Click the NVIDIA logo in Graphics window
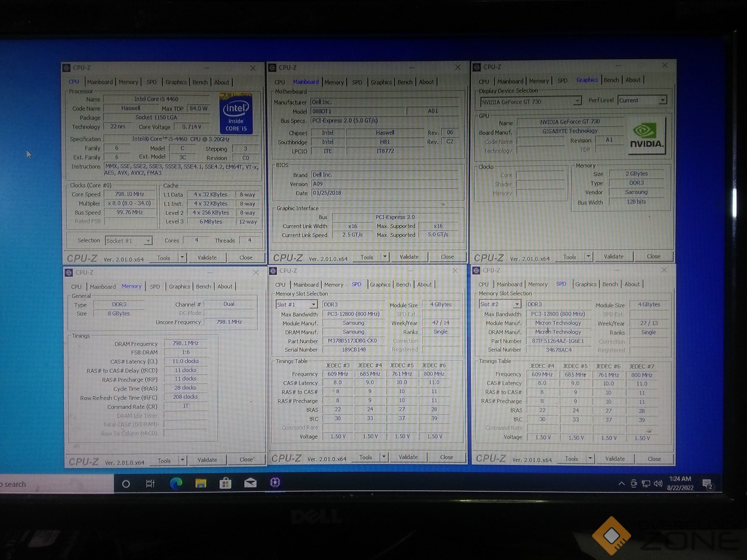The width and height of the screenshot is (747, 560). click(647, 135)
